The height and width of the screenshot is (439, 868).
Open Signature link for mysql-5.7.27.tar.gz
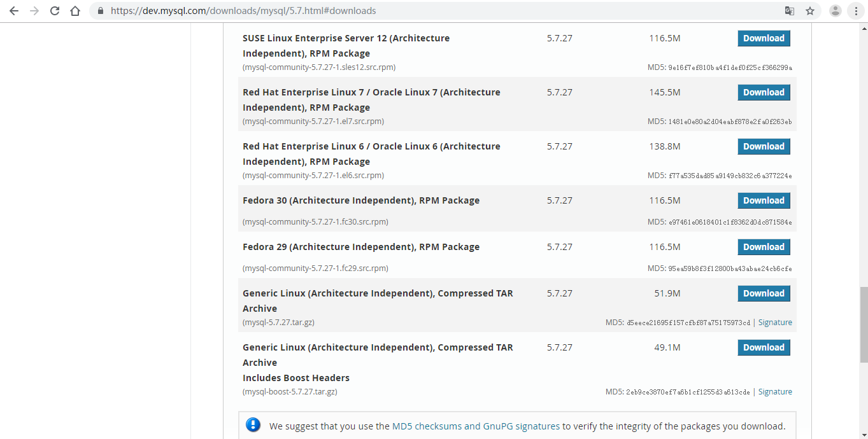pyautogui.click(x=775, y=323)
